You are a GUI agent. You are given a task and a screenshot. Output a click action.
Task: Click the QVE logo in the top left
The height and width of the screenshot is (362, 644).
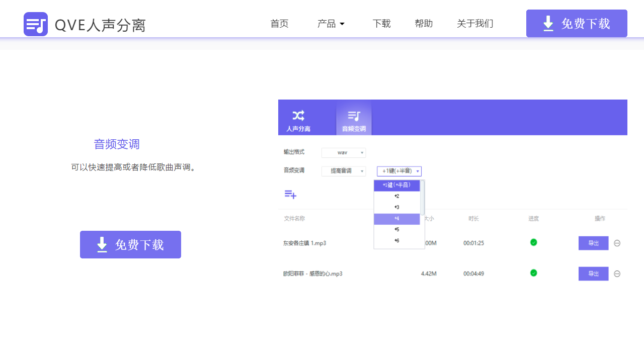pyautogui.click(x=35, y=23)
